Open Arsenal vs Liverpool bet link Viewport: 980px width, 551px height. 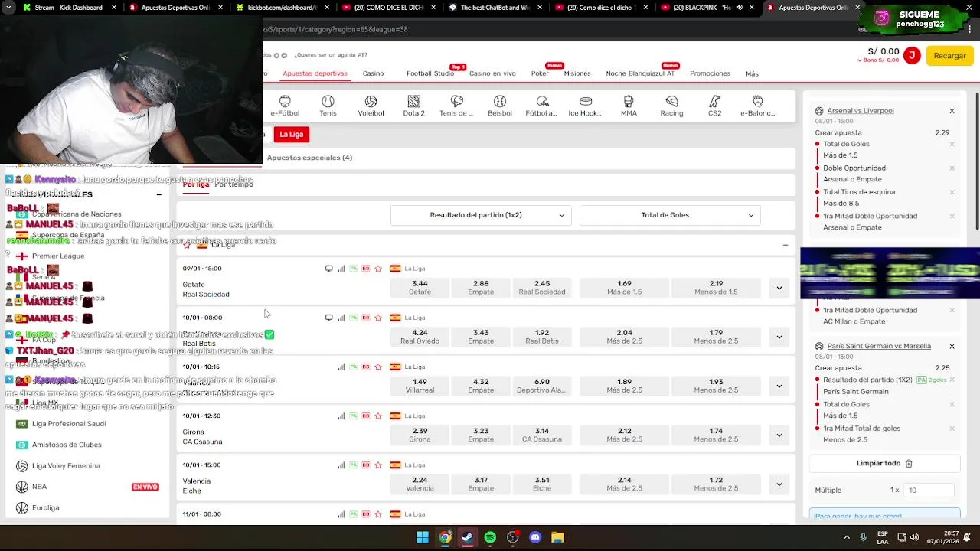[x=861, y=111]
